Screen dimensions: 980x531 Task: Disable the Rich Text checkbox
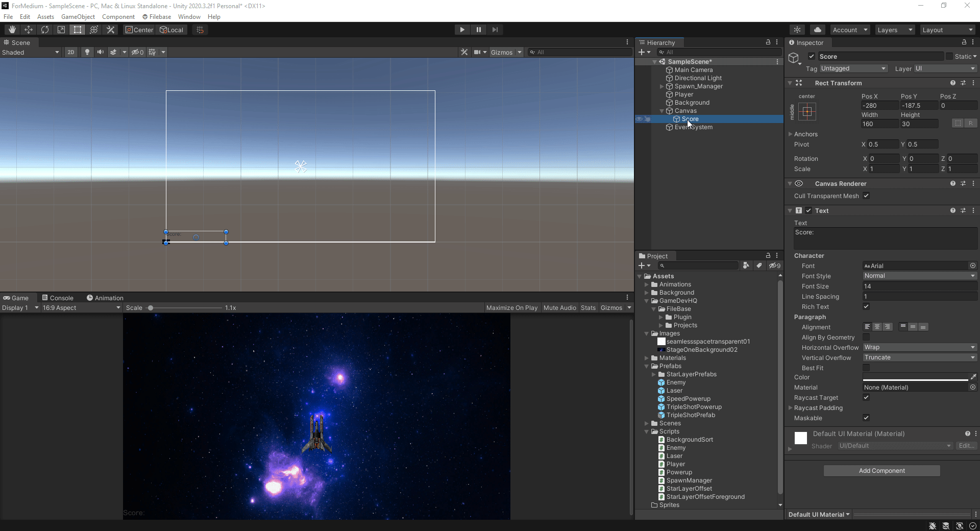point(866,306)
